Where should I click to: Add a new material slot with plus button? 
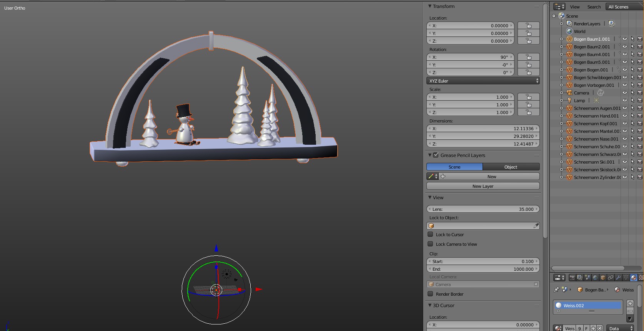coord(630,303)
